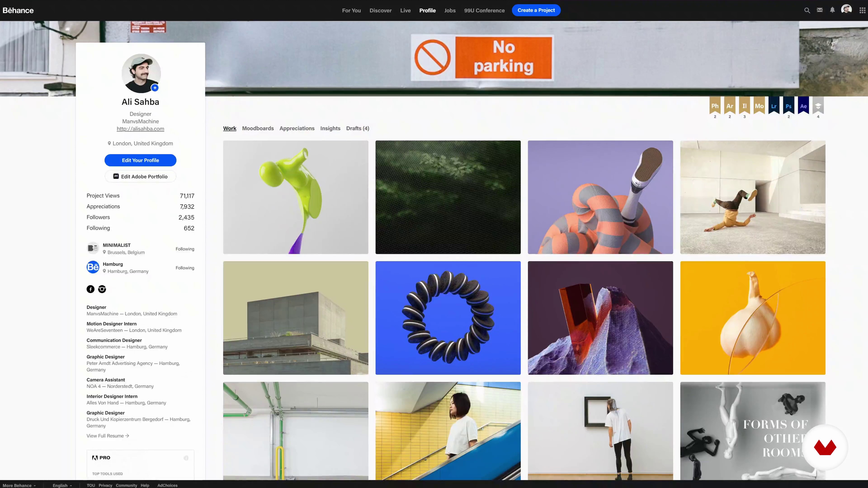This screenshot has height=488, width=868.
Task: Click the Behance logo
Action: coord(18,10)
